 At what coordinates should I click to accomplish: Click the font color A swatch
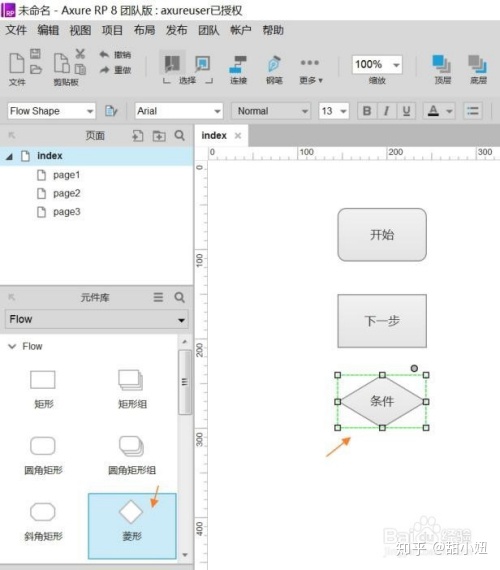(433, 111)
